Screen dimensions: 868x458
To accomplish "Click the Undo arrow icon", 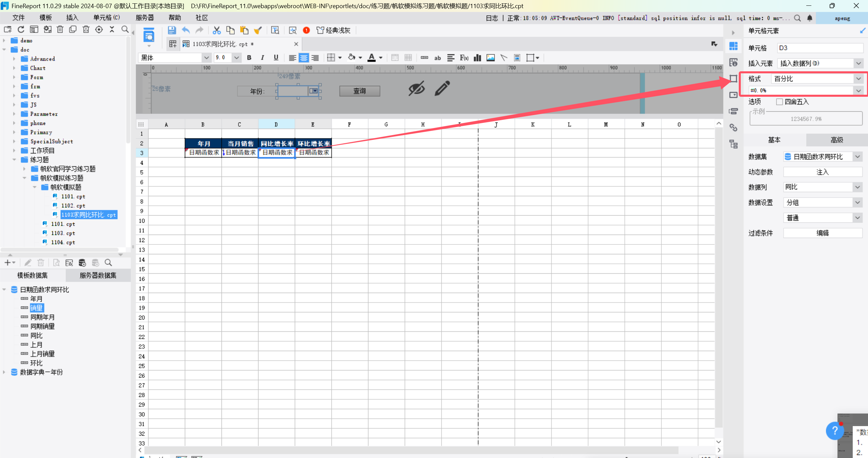I will pyautogui.click(x=186, y=31).
